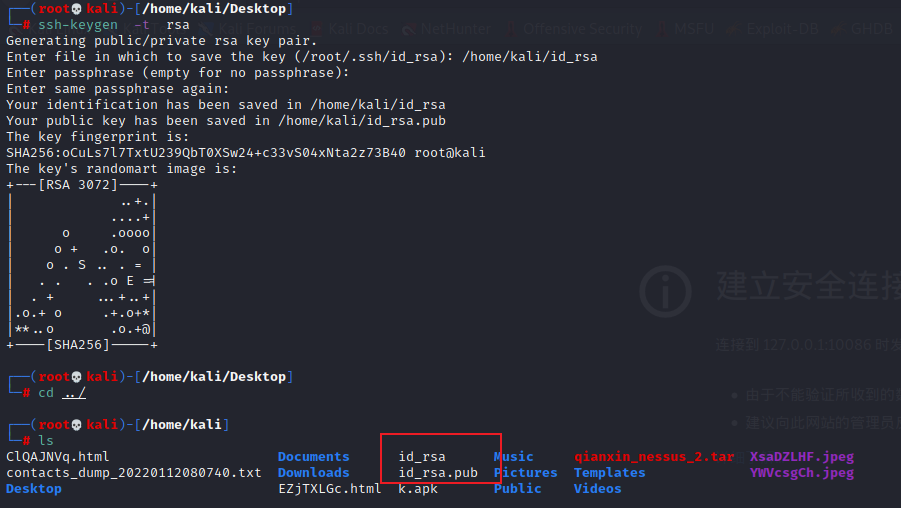Click the YWVcsgCh.jpeg file name

coord(802,473)
